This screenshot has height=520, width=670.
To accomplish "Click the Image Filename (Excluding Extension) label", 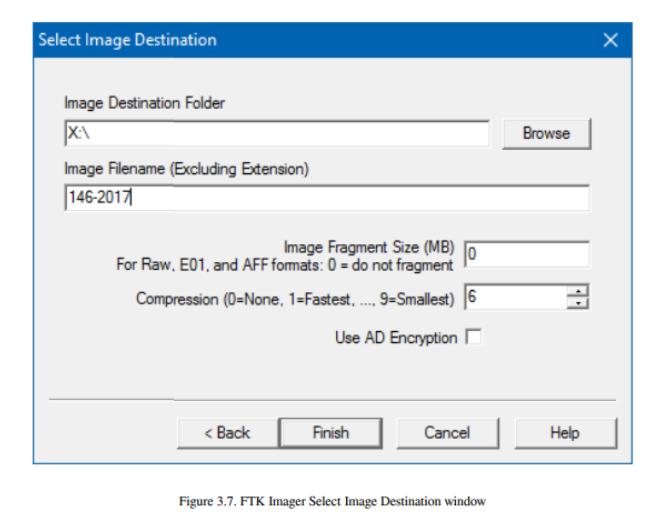I will click(186, 169).
